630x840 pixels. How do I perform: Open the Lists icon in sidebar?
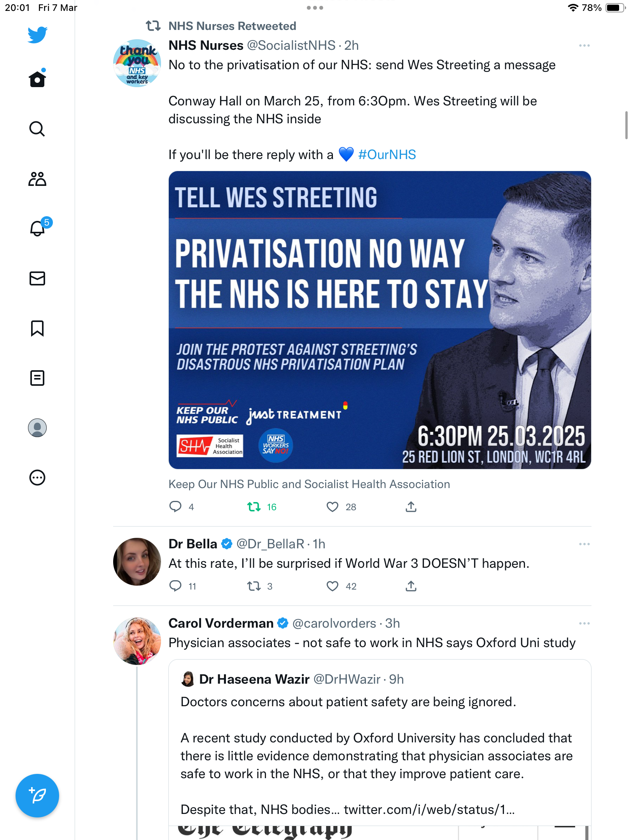(x=37, y=378)
